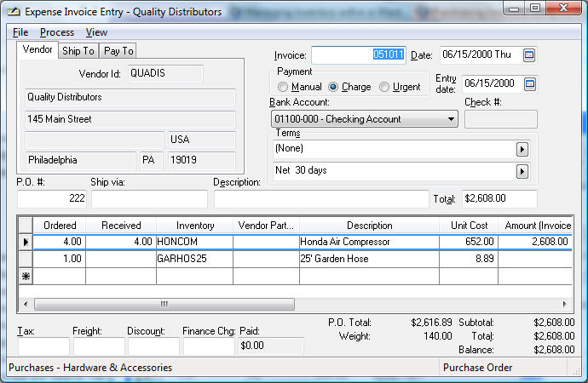Click the Ship via input field

tap(149, 198)
